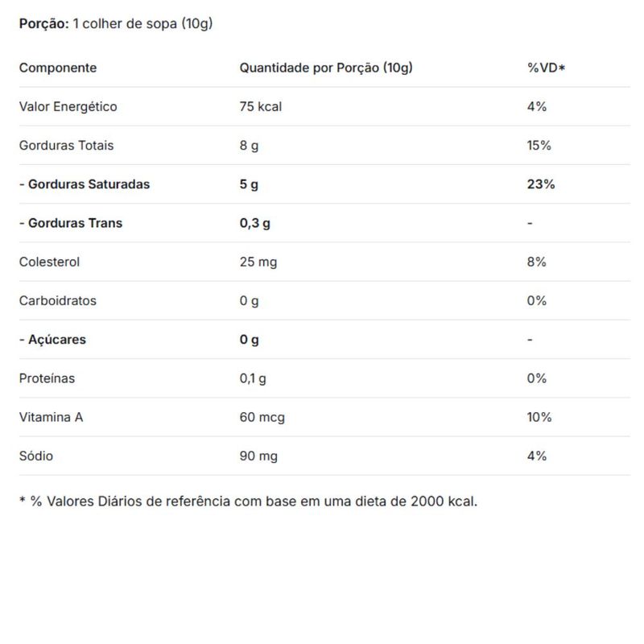Select the Sódio row label
Image resolution: width=644 pixels, height=644 pixels.
pos(36,456)
